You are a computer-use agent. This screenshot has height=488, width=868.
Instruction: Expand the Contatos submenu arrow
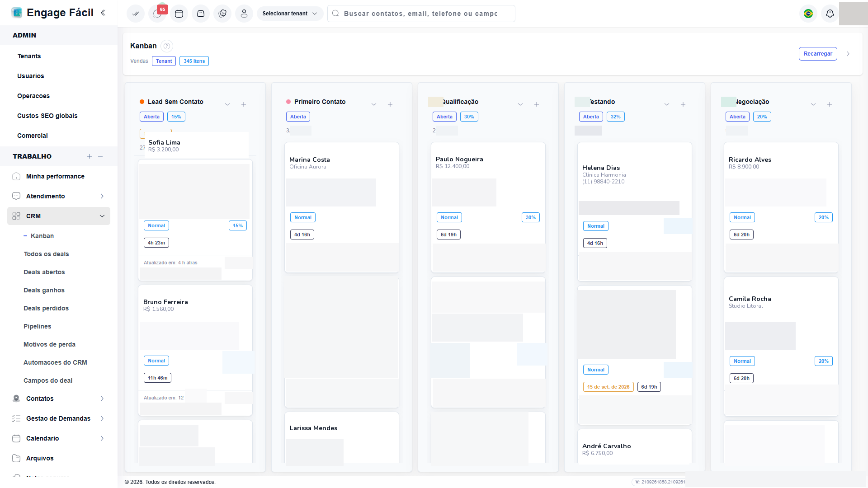pos(102,399)
